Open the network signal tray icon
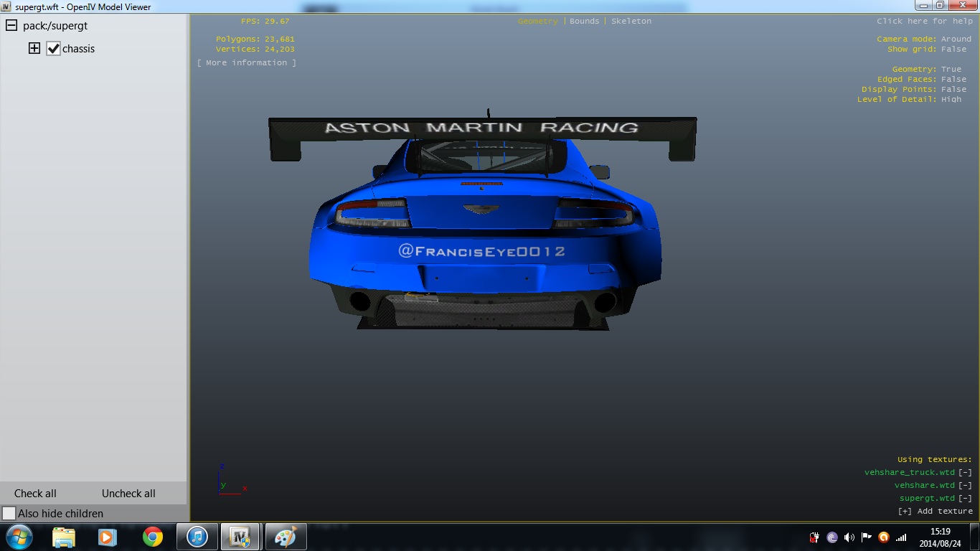Image resolution: width=980 pixels, height=551 pixels. (902, 537)
